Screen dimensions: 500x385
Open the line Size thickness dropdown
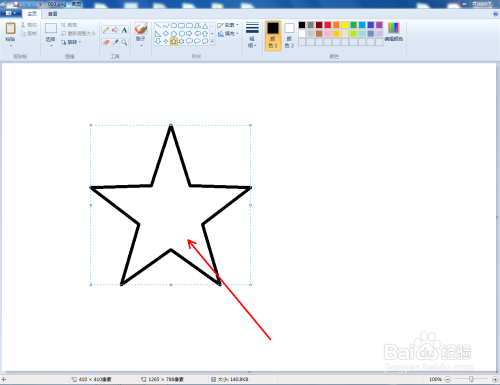252,35
